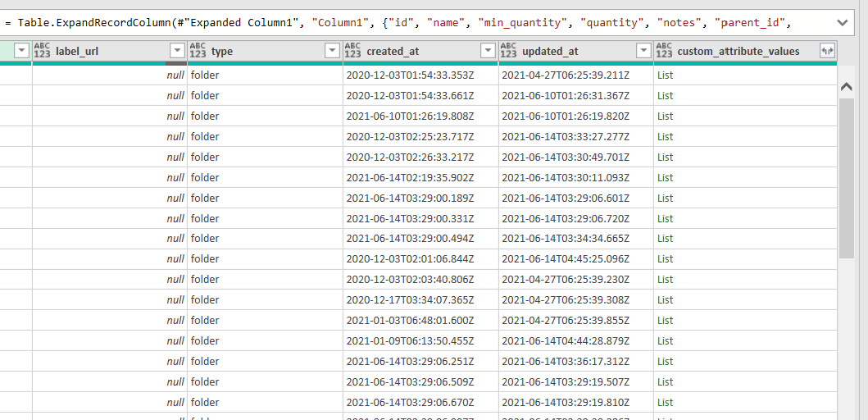The height and width of the screenshot is (420, 868).
Task: Select cell created_at 2020-12-03T02:01:06.844Z
Action: [x=420, y=258]
